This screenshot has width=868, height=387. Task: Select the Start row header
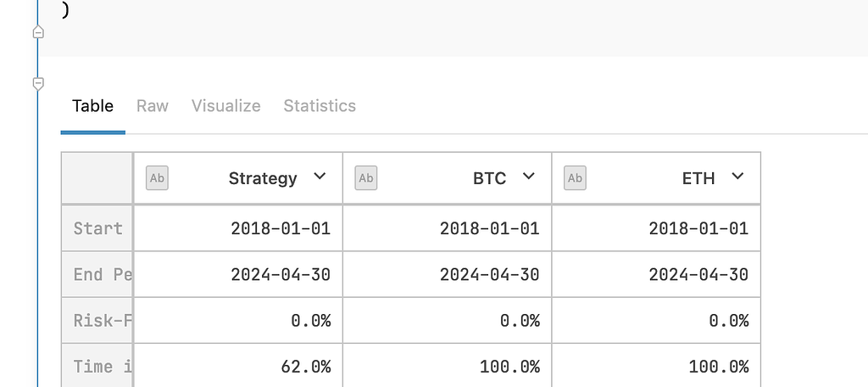(97, 228)
